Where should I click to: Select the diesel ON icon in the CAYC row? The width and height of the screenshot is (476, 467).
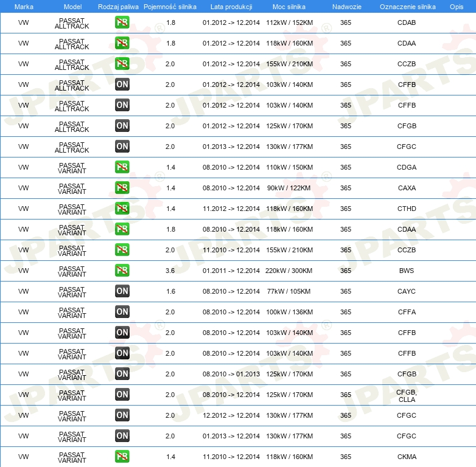click(122, 291)
